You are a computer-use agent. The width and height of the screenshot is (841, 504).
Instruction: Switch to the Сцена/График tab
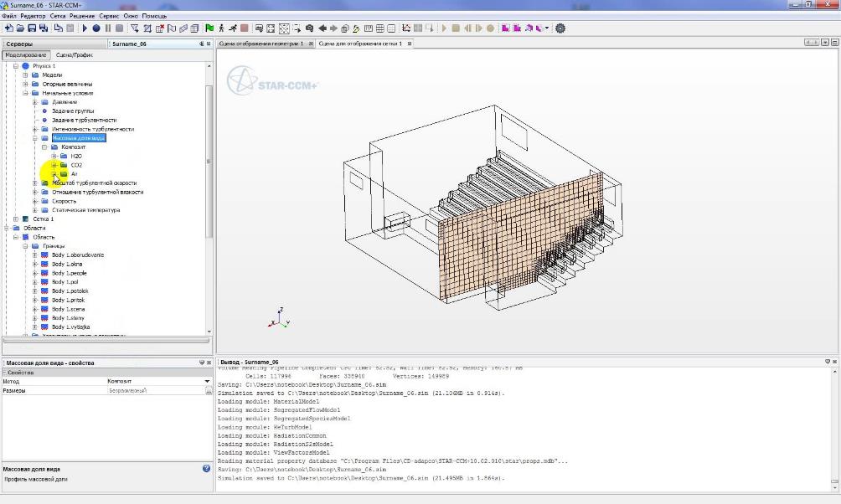click(x=75, y=54)
